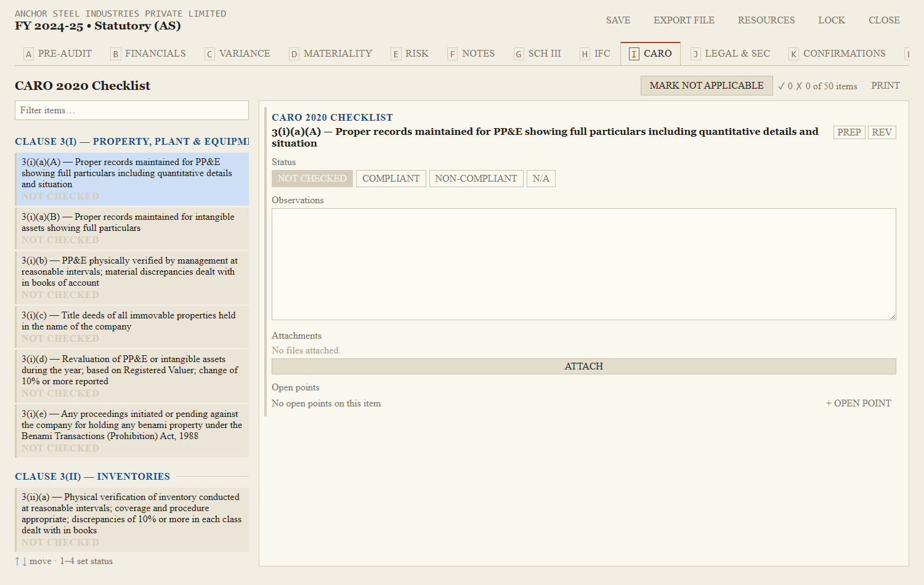Click into the Observations text area
This screenshot has width=924, height=585.
584,264
